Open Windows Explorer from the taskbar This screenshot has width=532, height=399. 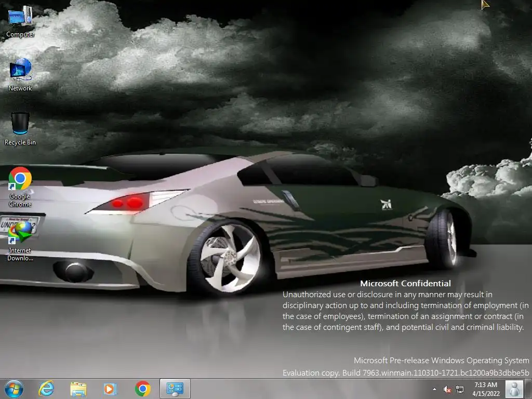click(x=78, y=389)
